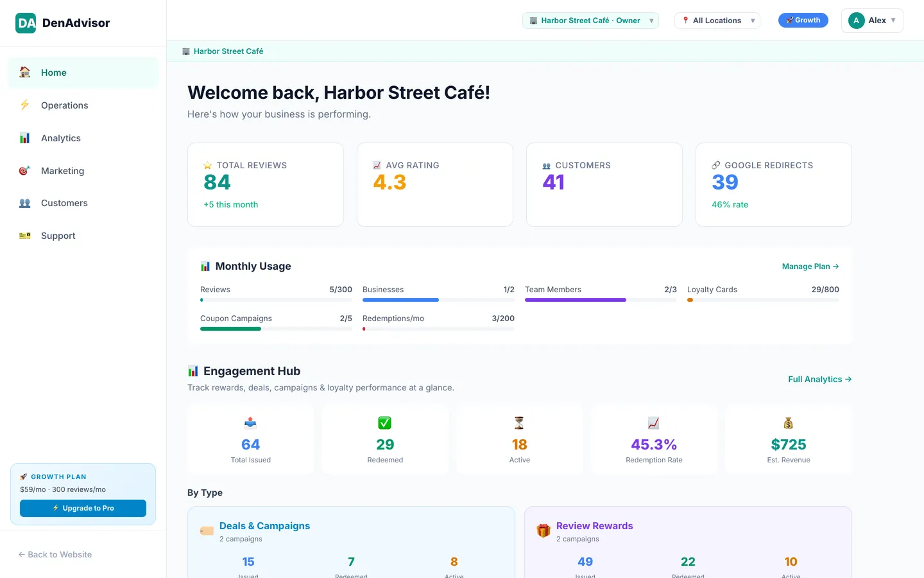The image size is (924, 578).
Task: Click the '46% rate' text
Action: pos(730,204)
